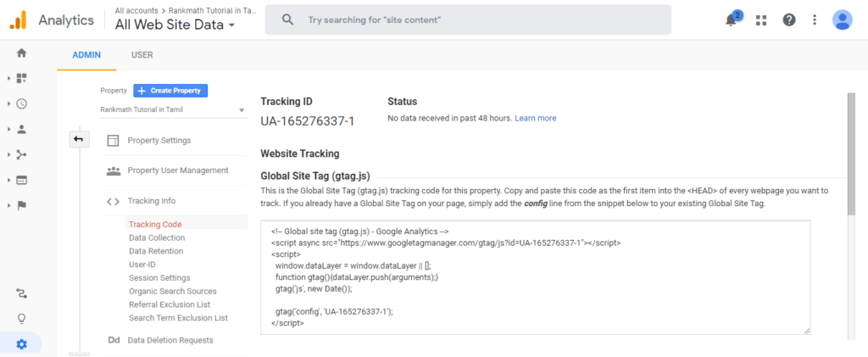The height and width of the screenshot is (357, 868).
Task: Expand the Customization section arrow
Action: [8, 78]
